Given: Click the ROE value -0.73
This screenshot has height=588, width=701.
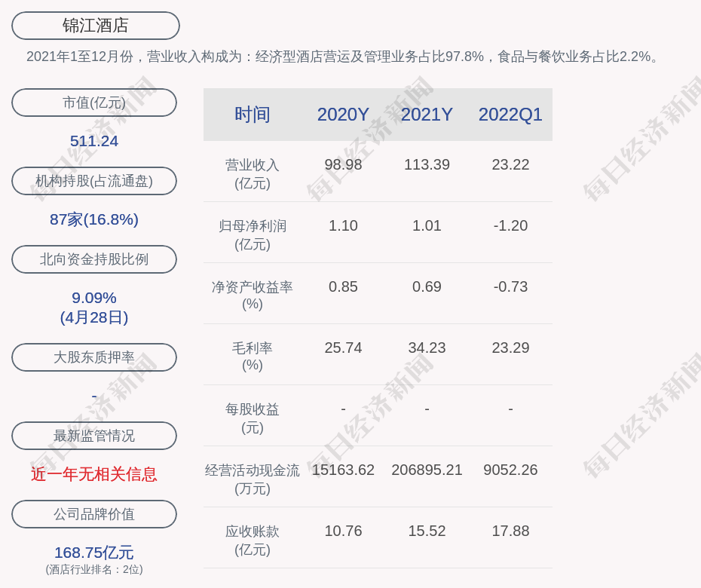Looking at the screenshot, I should pos(510,286).
